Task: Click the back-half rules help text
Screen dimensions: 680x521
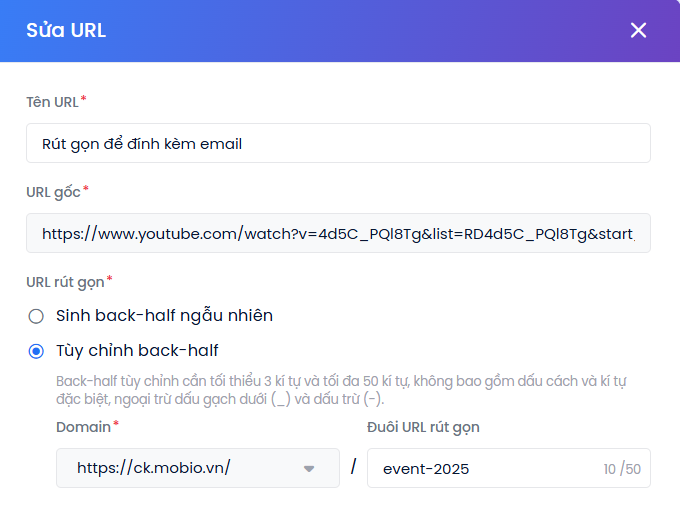Action: [340, 390]
